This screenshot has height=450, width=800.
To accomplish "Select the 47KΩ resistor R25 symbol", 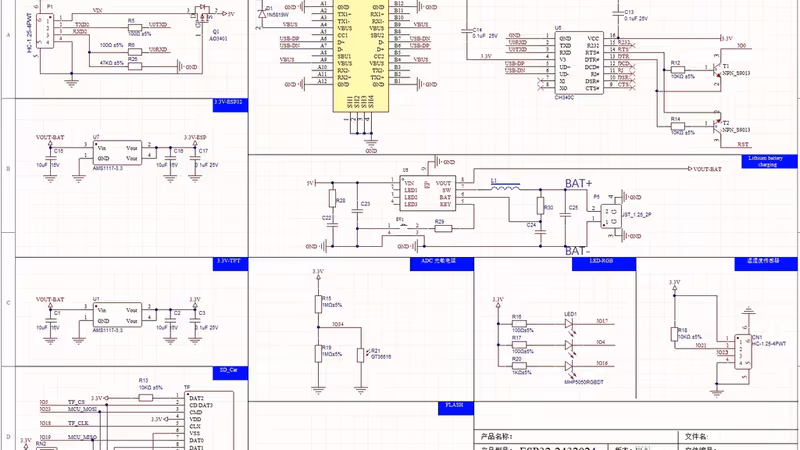I will click(135, 66).
